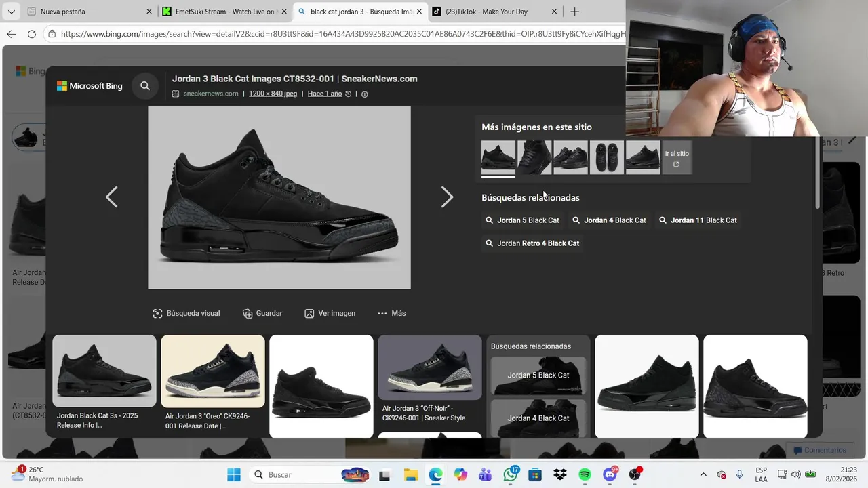
Task: Open Microsoft Edge in taskbar
Action: click(435, 475)
